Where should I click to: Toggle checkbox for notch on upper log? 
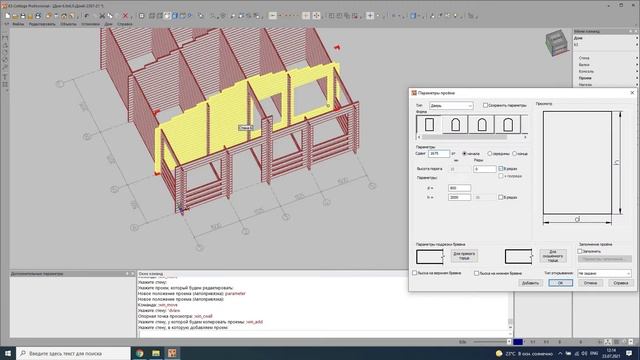tap(414, 273)
